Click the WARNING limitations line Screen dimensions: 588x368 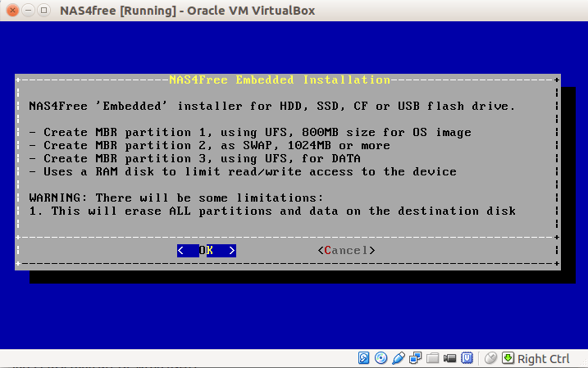(x=176, y=198)
